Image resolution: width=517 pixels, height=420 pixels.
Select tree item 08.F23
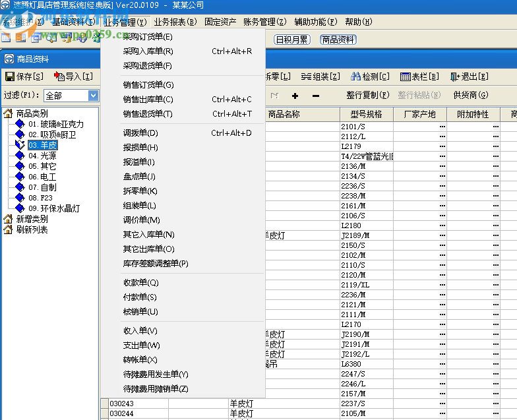pos(40,198)
